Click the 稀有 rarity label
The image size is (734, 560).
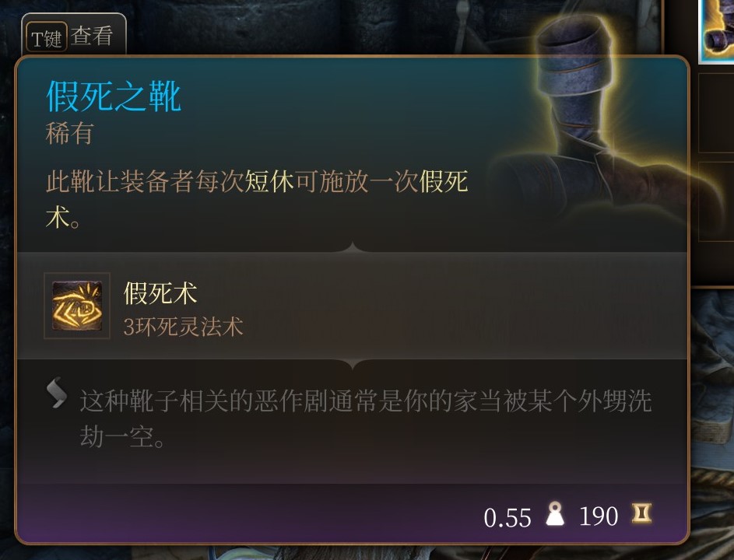coord(70,133)
